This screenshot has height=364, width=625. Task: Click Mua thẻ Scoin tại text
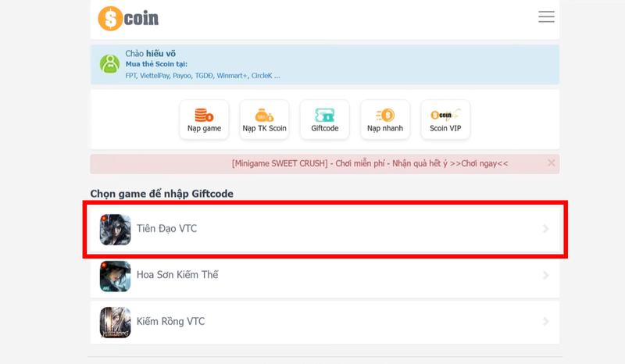pos(156,64)
